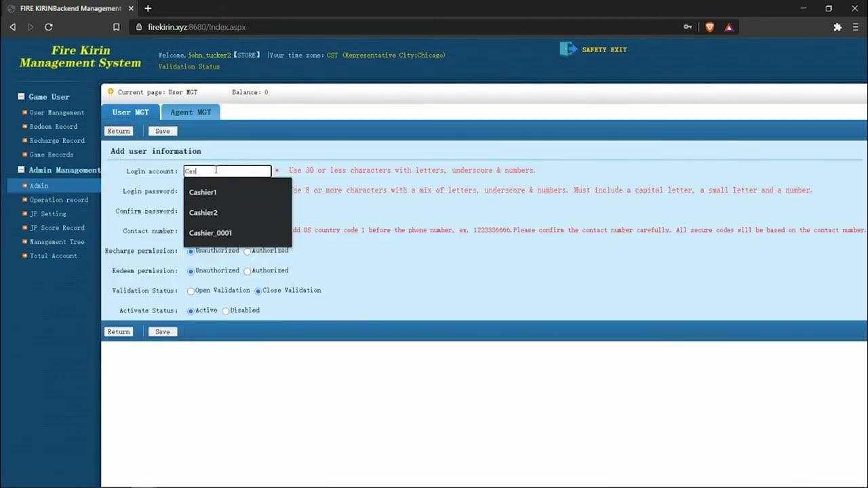Open Management Tree in sidebar
This screenshot has height=488, width=868.
57,242
